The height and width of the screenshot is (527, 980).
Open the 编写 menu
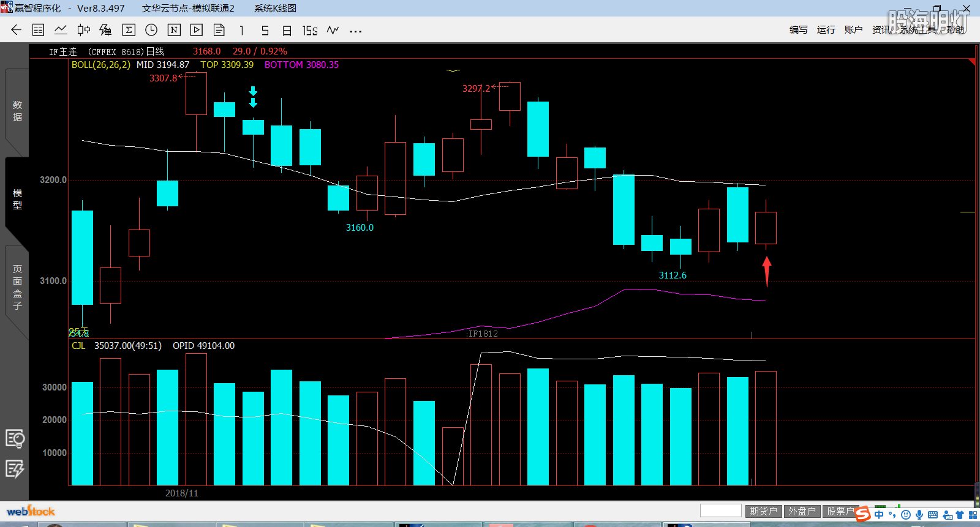(799, 29)
